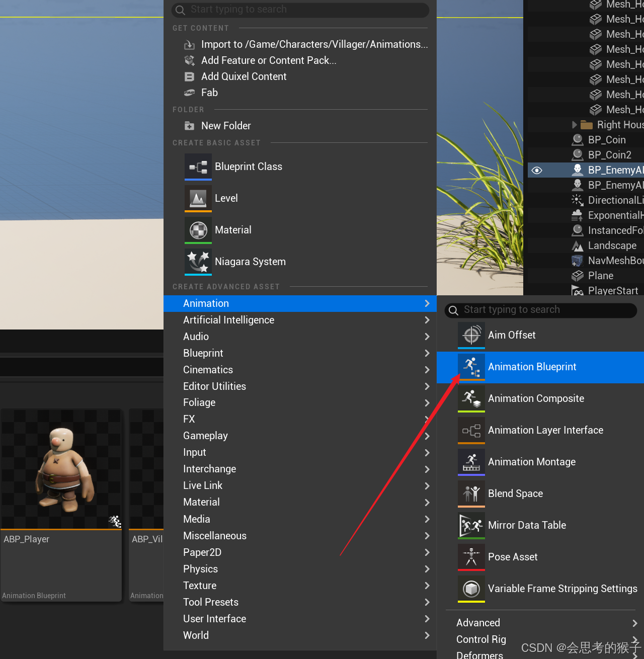Screen dimensions: 644x659
Task: Expand the Editor Utilities submenu arrow
Action: click(427, 386)
